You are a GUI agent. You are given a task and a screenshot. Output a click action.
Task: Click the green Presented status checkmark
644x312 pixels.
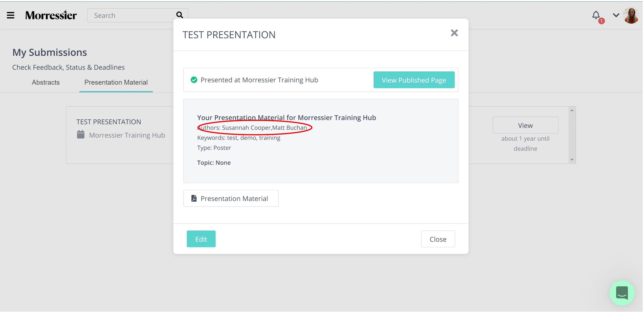(194, 80)
